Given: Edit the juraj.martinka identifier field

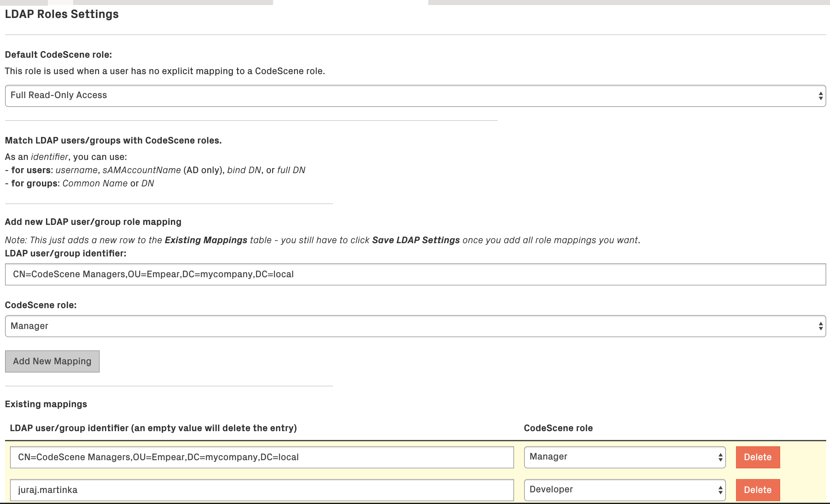Looking at the screenshot, I should (261, 490).
